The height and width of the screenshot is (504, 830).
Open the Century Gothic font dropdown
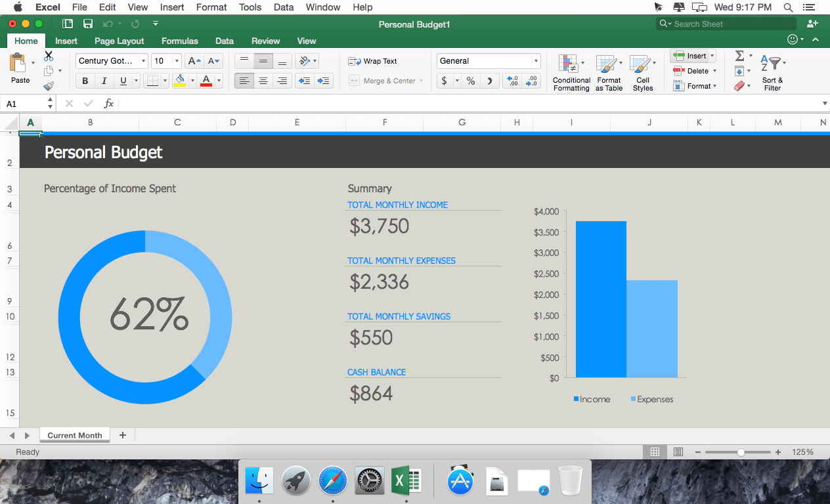pyautogui.click(x=145, y=60)
